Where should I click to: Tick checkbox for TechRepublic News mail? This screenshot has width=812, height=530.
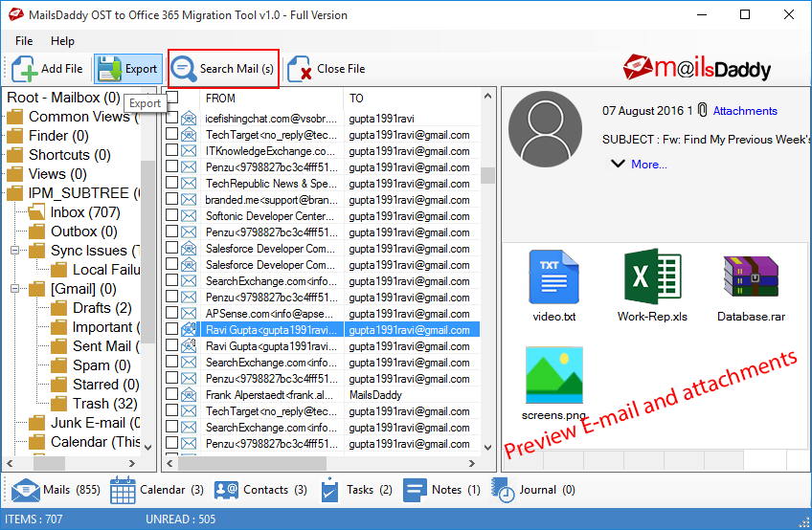pyautogui.click(x=172, y=184)
